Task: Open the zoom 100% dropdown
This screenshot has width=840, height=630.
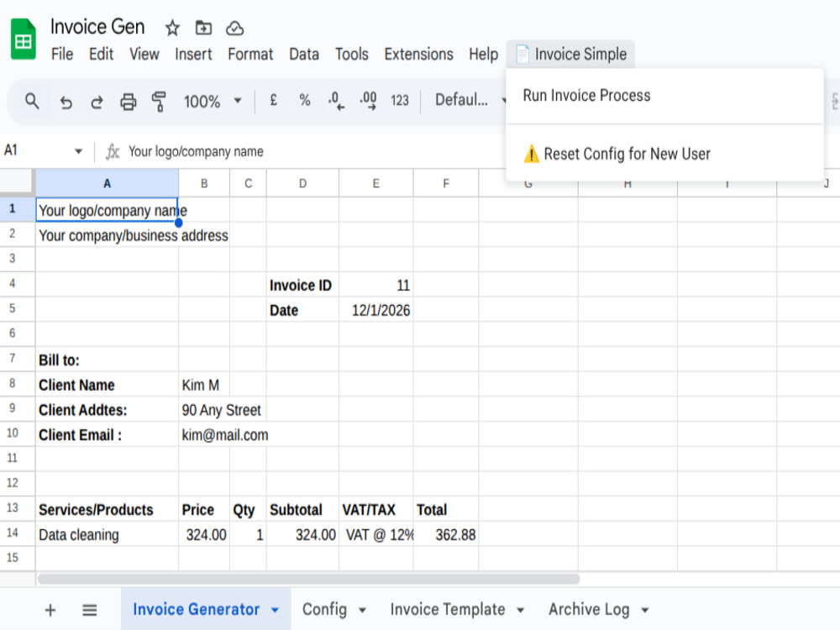Action: (x=213, y=101)
